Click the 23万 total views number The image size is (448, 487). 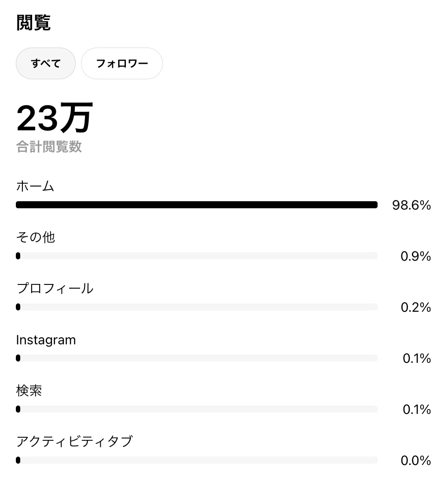tap(55, 118)
